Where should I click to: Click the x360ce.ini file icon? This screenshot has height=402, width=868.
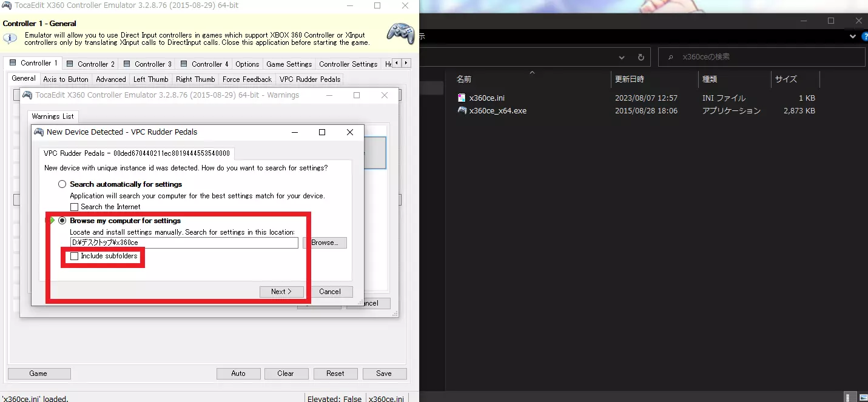pos(462,98)
